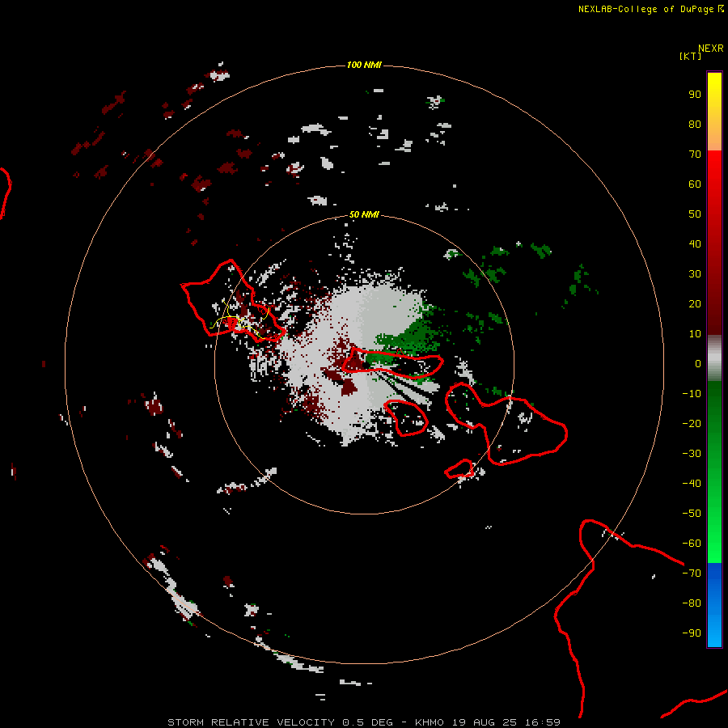
Task: Click the NEXR label above color bar
Action: pos(711,49)
